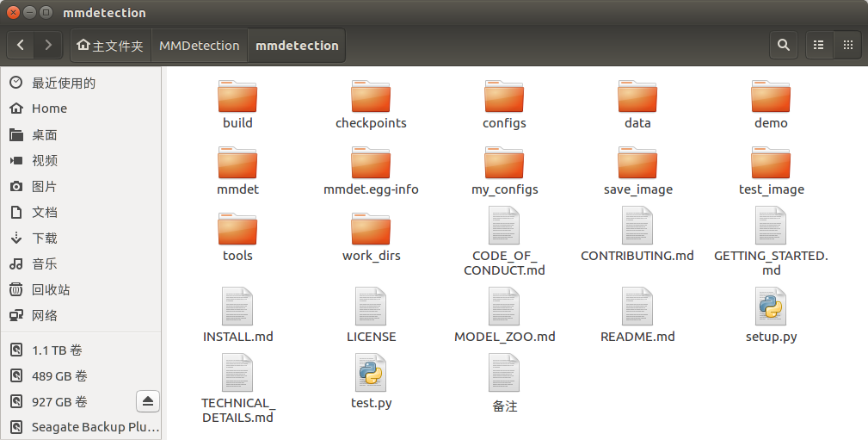Select the mmdet.egg-info folder

coord(371,170)
